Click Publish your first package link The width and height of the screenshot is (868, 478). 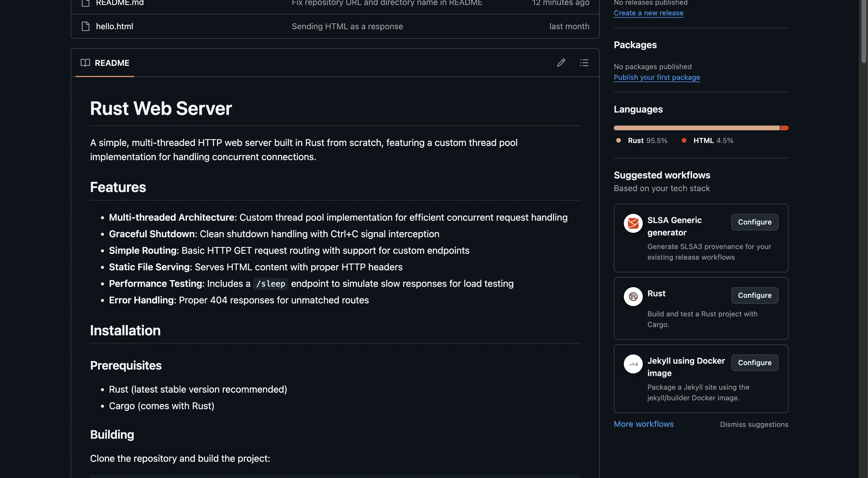tap(657, 77)
